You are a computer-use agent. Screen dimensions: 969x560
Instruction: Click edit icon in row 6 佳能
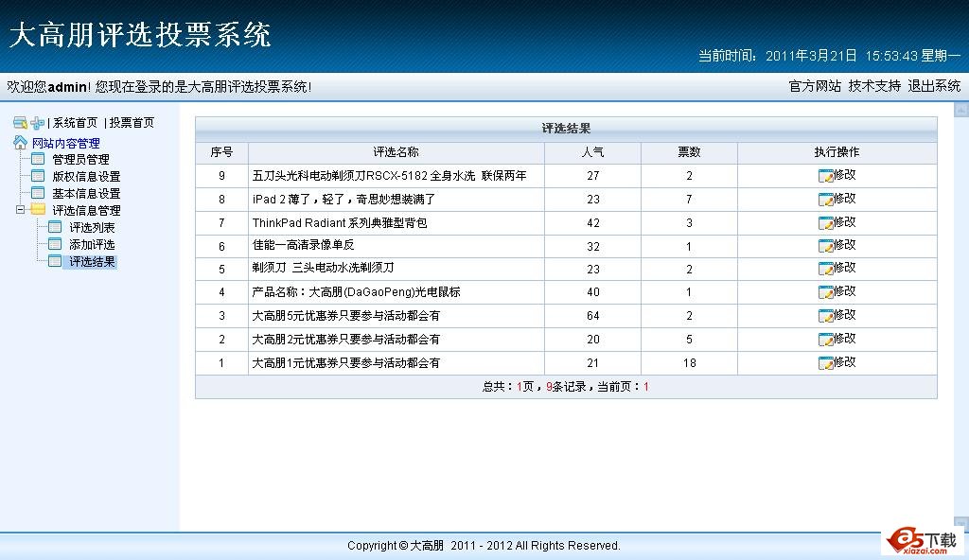825,246
